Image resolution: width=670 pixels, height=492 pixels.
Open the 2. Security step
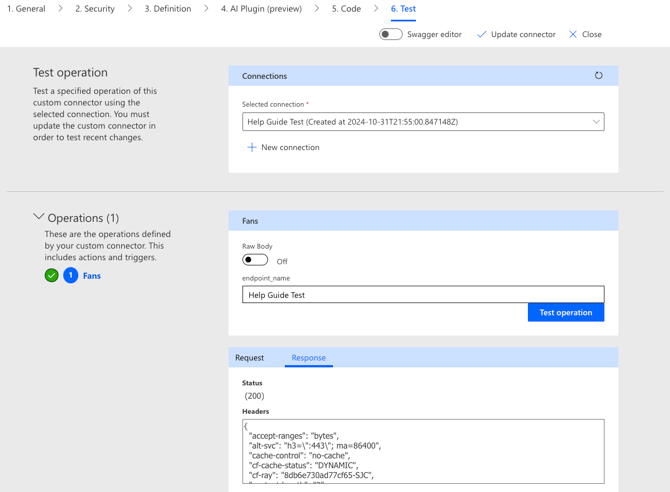[x=95, y=9]
